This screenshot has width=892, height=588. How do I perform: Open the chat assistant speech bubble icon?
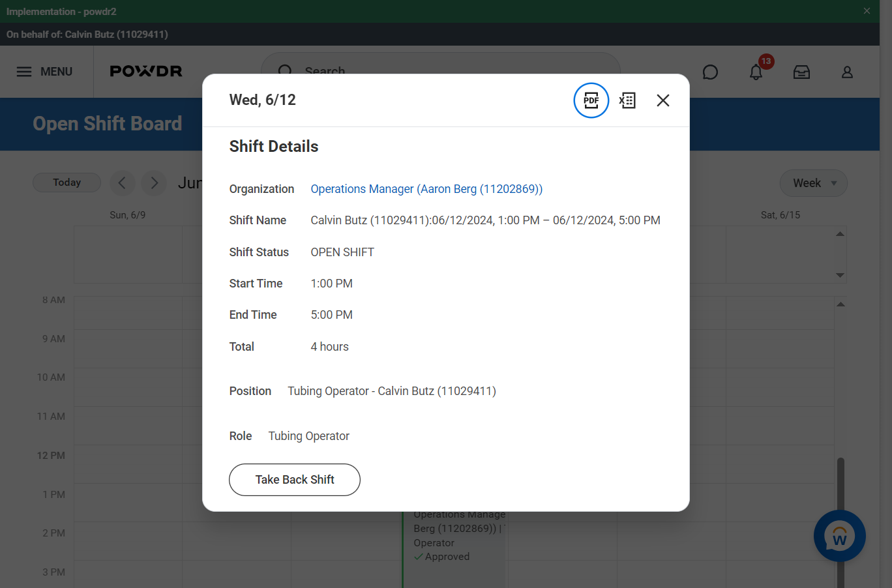point(710,72)
